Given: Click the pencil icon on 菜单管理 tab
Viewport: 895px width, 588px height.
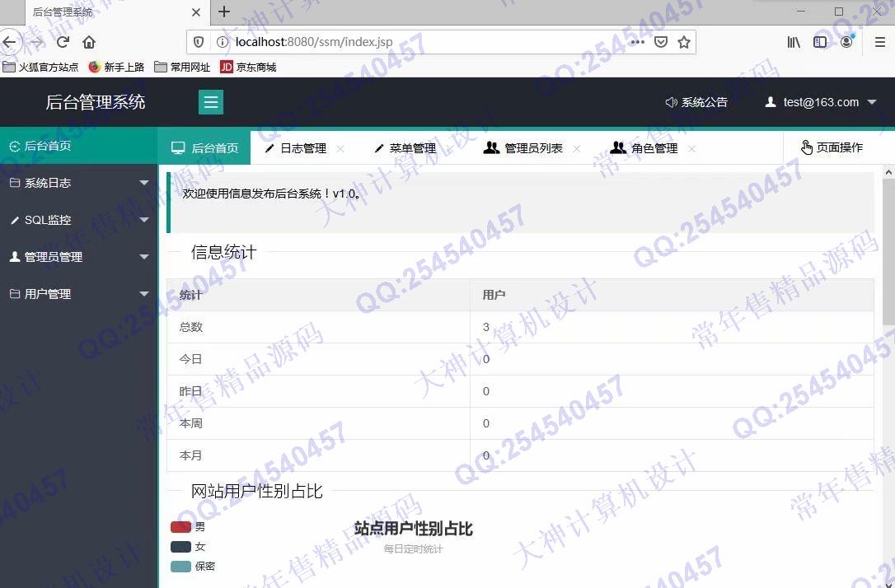Looking at the screenshot, I should (x=379, y=148).
